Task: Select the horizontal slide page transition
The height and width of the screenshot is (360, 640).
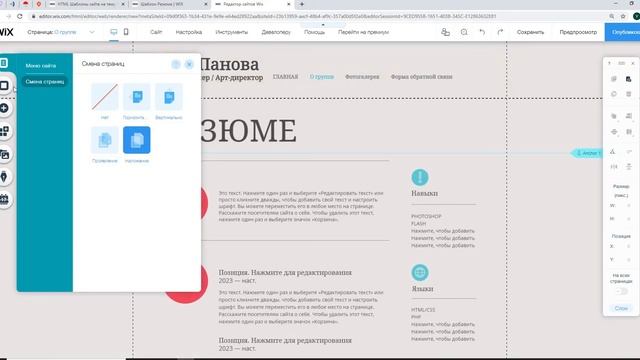Action: [x=137, y=97]
